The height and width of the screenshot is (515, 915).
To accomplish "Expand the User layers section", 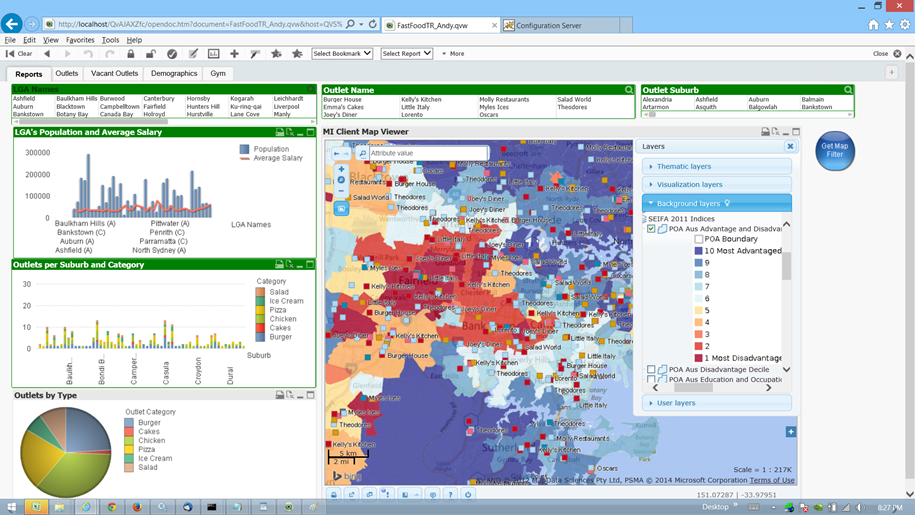I will coord(717,403).
